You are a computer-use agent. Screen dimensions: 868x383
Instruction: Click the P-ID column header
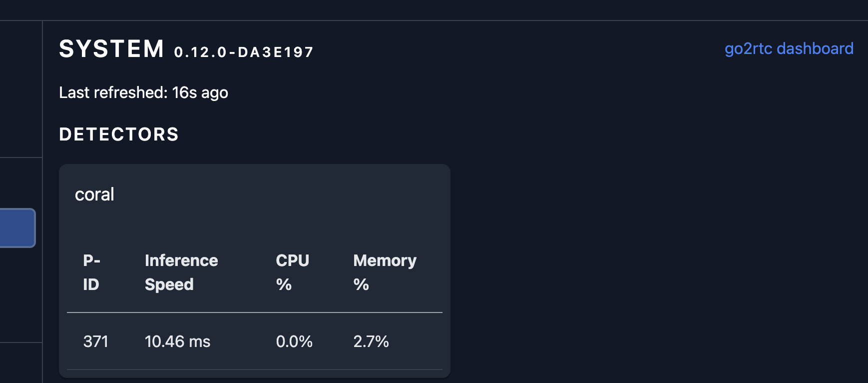(92, 272)
